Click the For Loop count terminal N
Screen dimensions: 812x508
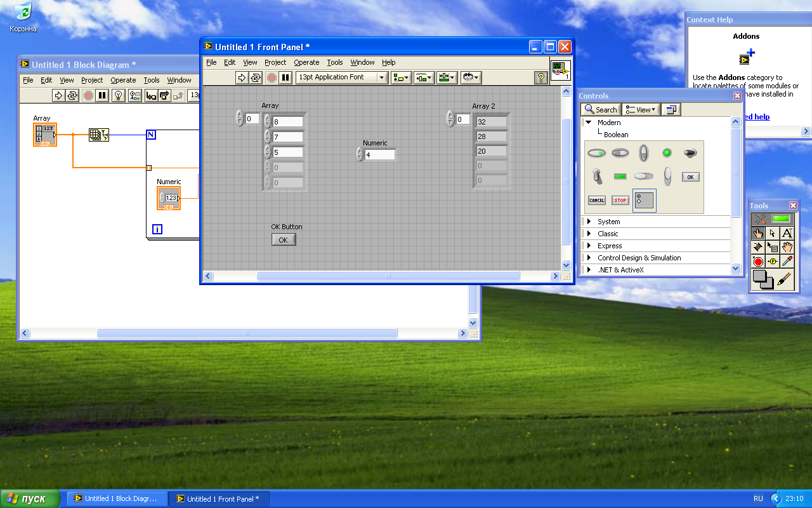pos(151,135)
